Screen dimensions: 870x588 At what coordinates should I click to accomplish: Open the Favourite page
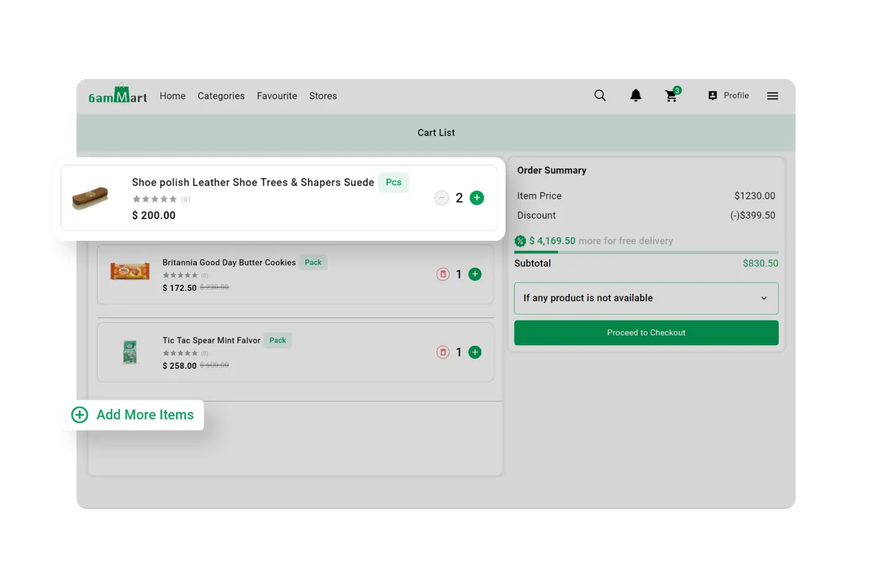(277, 96)
